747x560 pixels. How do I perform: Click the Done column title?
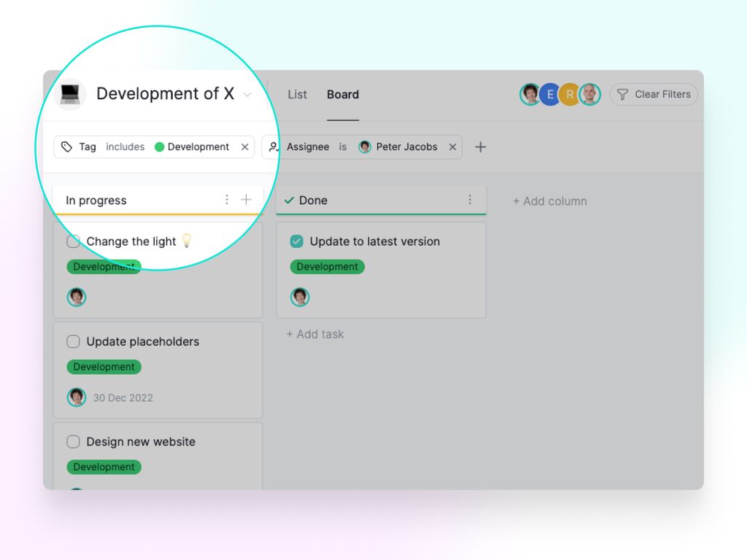point(313,201)
